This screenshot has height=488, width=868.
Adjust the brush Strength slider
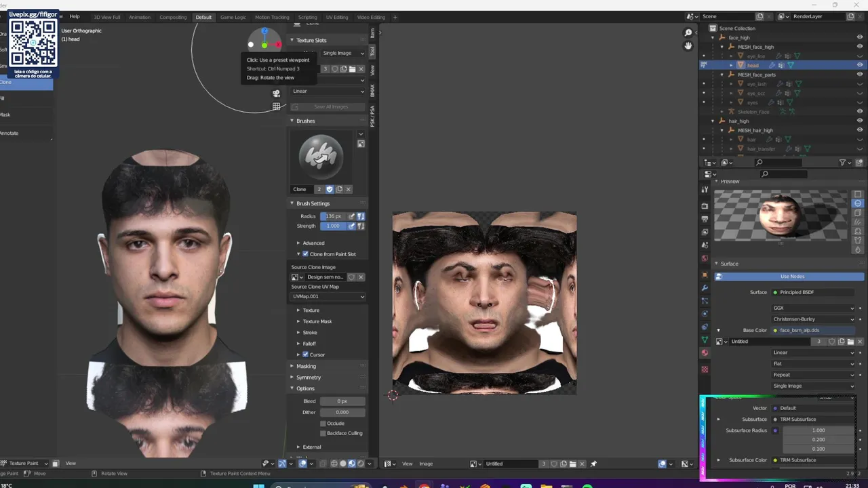click(333, 226)
